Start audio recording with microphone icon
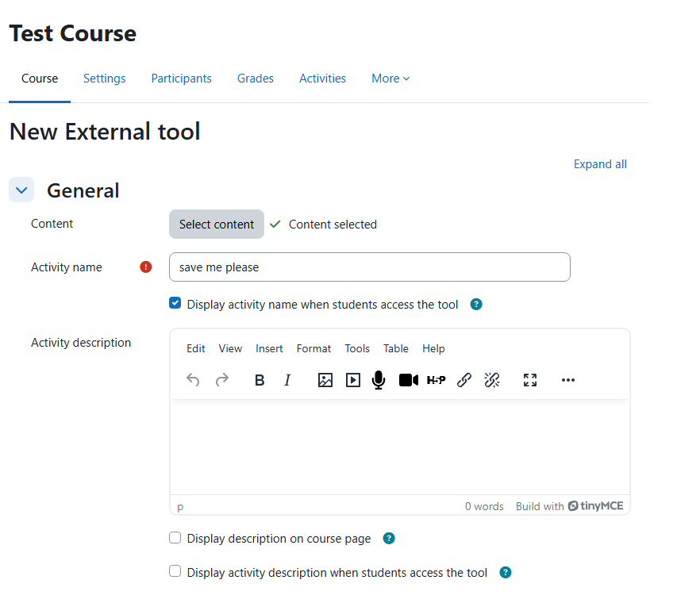Image resolution: width=700 pixels, height=599 pixels. pos(379,380)
